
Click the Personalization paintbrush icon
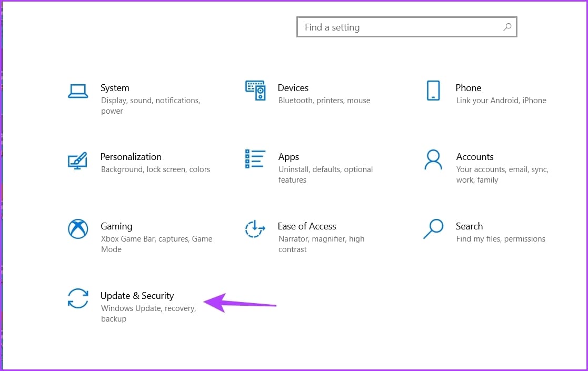tap(78, 159)
